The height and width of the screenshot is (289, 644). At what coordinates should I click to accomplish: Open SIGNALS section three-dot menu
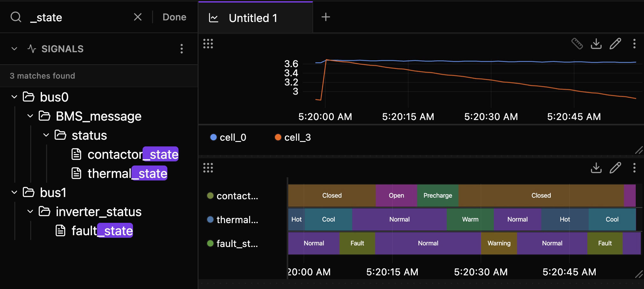point(182,49)
